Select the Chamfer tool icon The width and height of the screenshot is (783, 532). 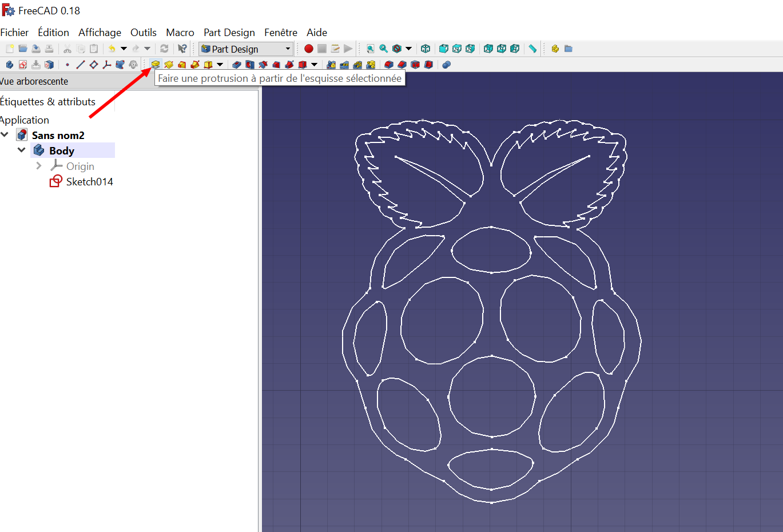point(402,65)
